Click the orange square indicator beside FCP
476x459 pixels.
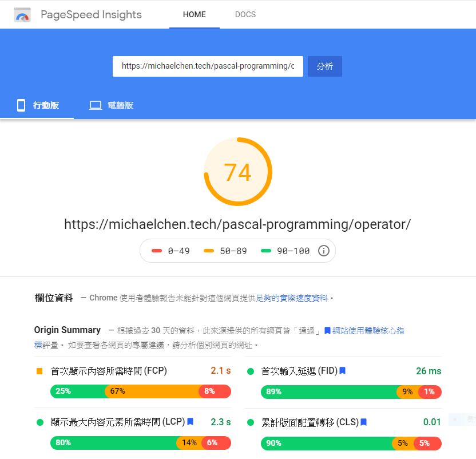[x=39, y=371]
